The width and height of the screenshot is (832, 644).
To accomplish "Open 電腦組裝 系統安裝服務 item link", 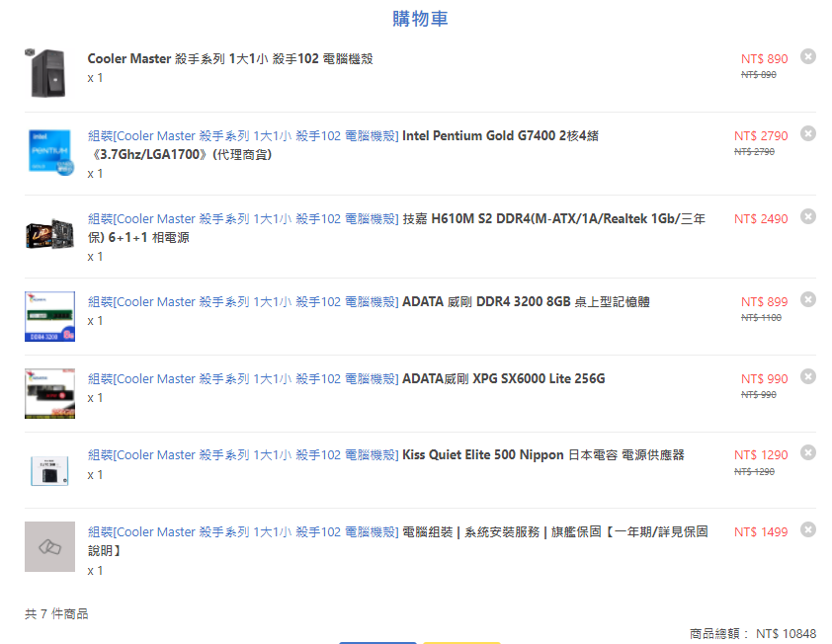I will tap(554, 532).
